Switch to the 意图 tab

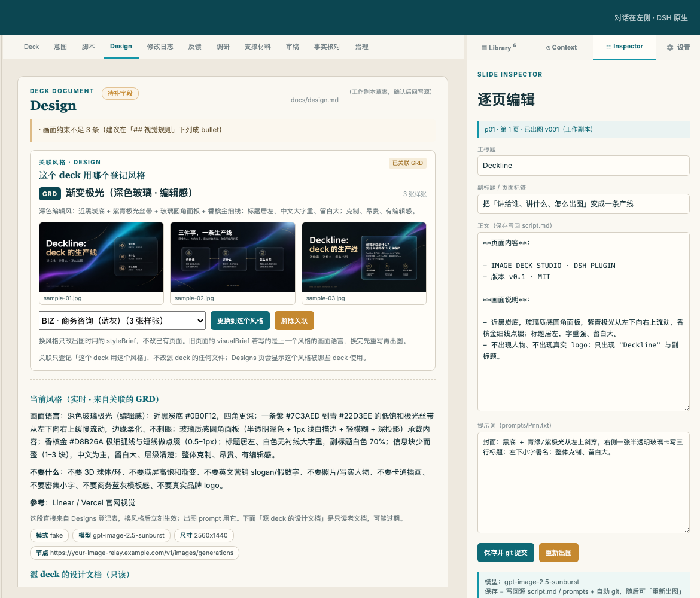(60, 47)
